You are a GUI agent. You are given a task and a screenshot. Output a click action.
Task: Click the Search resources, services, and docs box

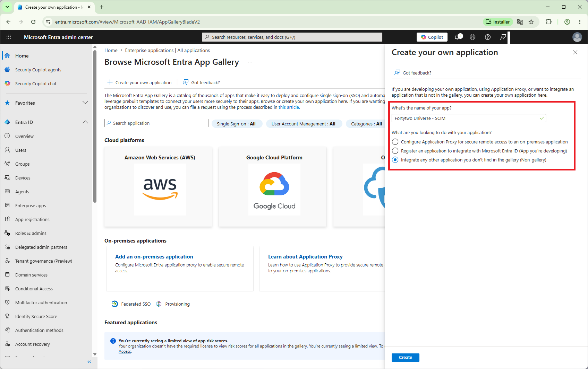292,37
